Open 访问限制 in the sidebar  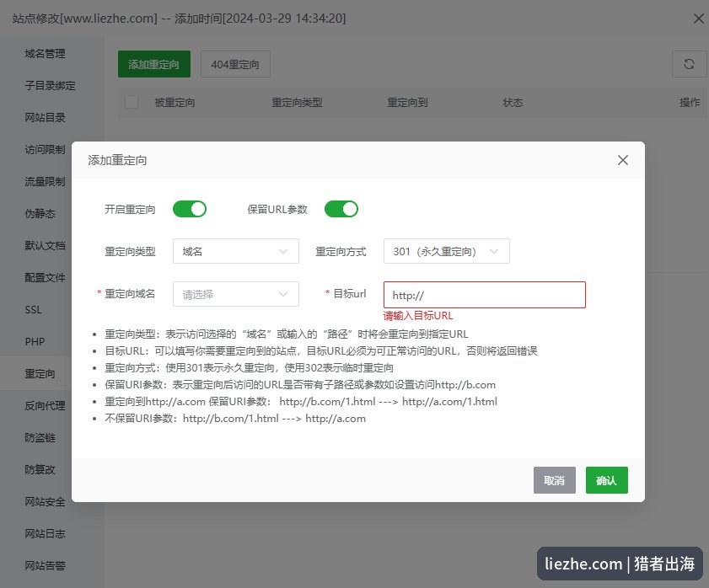[x=45, y=150]
